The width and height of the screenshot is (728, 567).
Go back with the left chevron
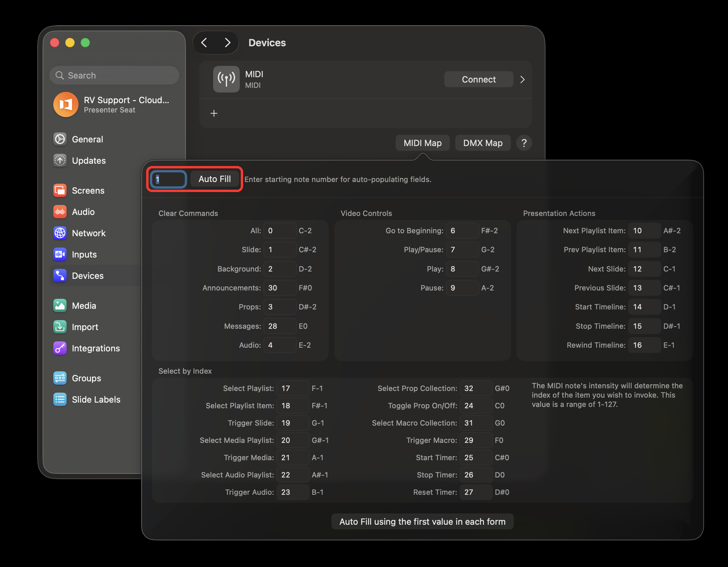click(204, 43)
